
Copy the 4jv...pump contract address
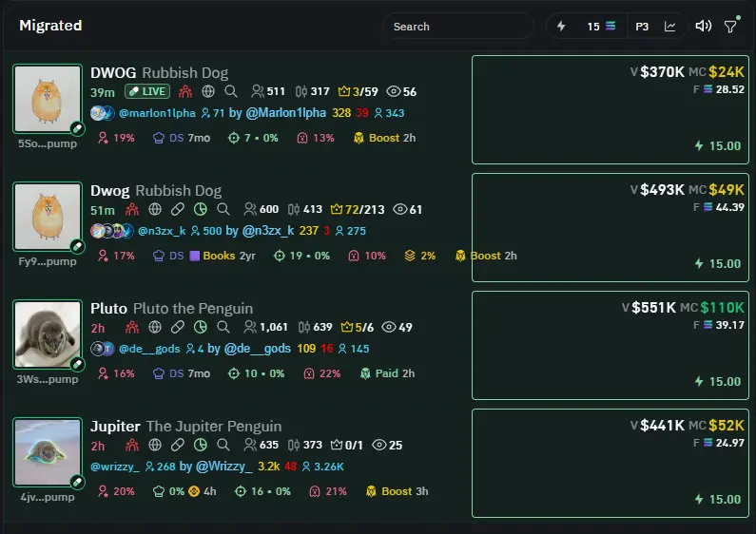[x=48, y=497]
